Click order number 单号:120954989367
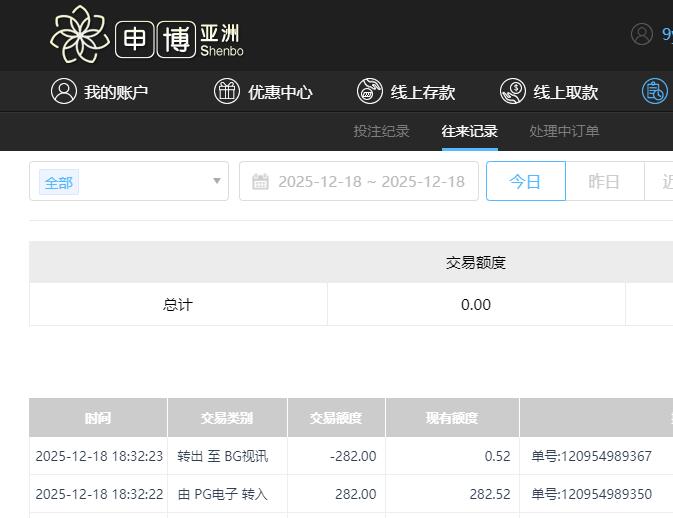 (591, 456)
